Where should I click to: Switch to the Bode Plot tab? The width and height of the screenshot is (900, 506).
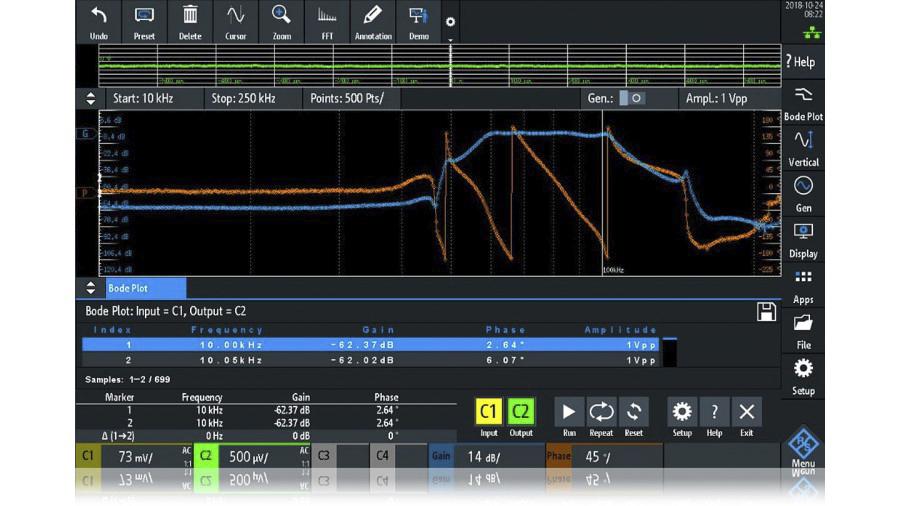pyautogui.click(x=128, y=288)
